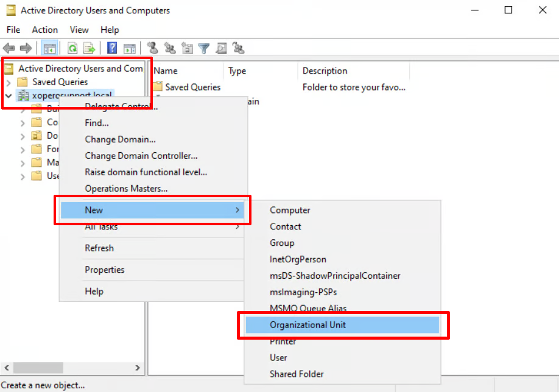Click the Back arrow in the toolbar
The width and height of the screenshot is (559, 392).
(x=9, y=48)
